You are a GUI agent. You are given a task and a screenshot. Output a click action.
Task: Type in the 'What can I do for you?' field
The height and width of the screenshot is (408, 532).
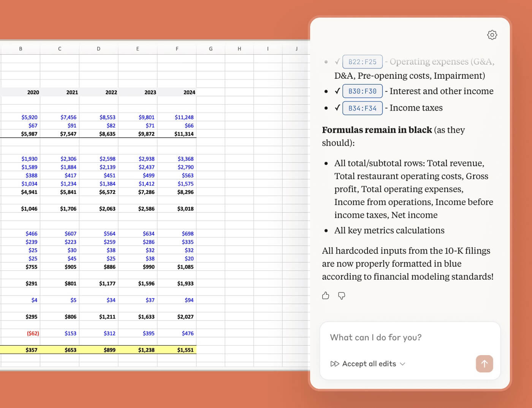[410, 338]
